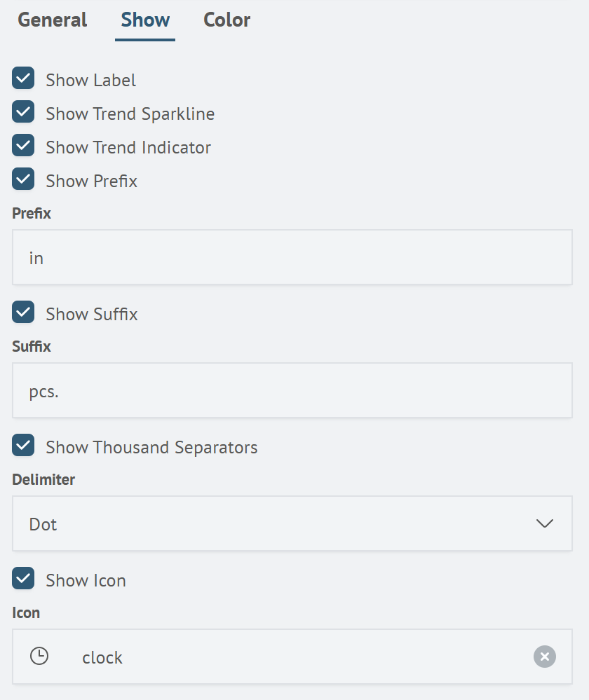The height and width of the screenshot is (700, 589).
Task: Click the Delimiter dropdown chevron arrow
Action: coord(545,523)
